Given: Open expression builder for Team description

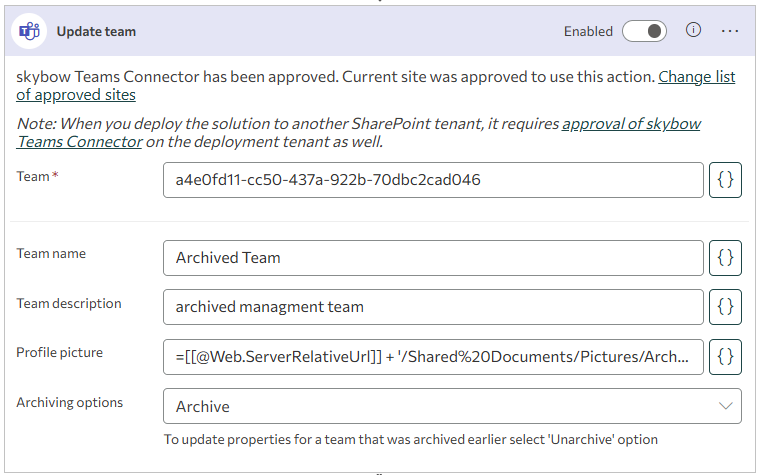Looking at the screenshot, I should click(x=725, y=307).
